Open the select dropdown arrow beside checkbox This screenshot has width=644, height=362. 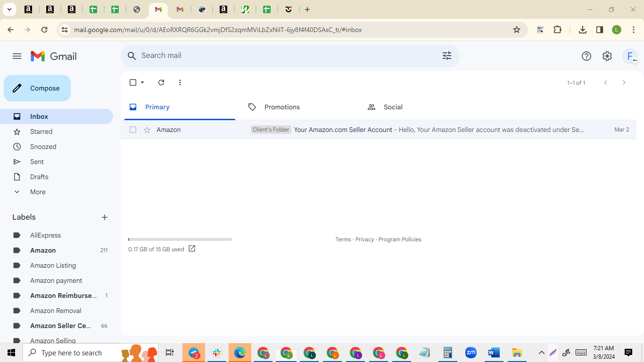point(142,82)
